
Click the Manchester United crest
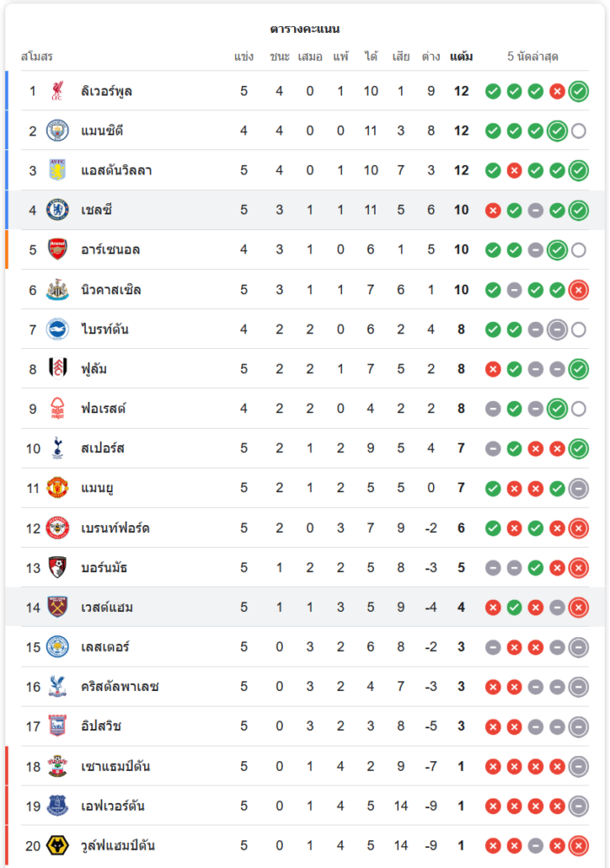[x=57, y=488]
